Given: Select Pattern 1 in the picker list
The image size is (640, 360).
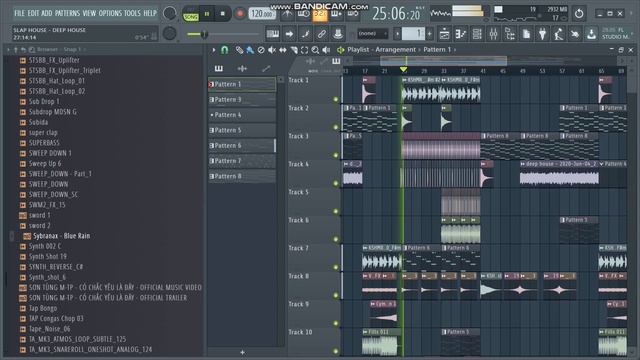Looking at the screenshot, I should (242, 84).
